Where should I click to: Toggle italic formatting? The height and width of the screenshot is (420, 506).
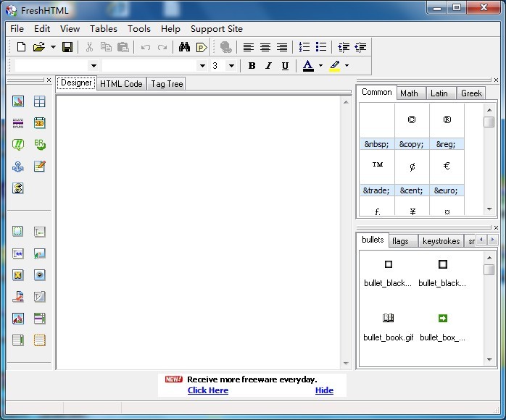pos(268,66)
